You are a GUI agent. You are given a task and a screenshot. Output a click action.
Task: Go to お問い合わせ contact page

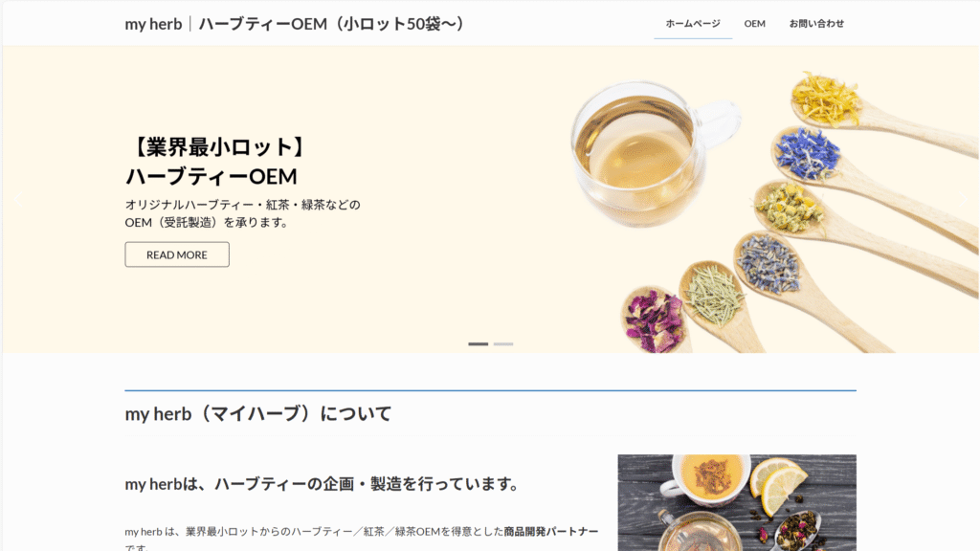point(816,24)
